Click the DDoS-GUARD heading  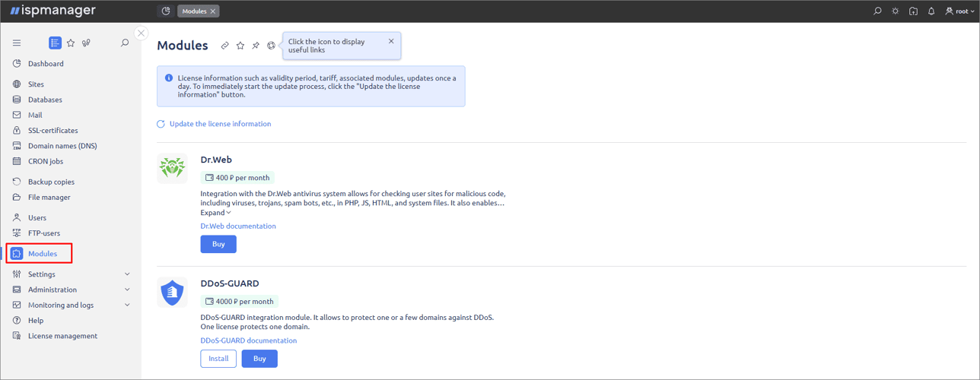pyautogui.click(x=230, y=283)
